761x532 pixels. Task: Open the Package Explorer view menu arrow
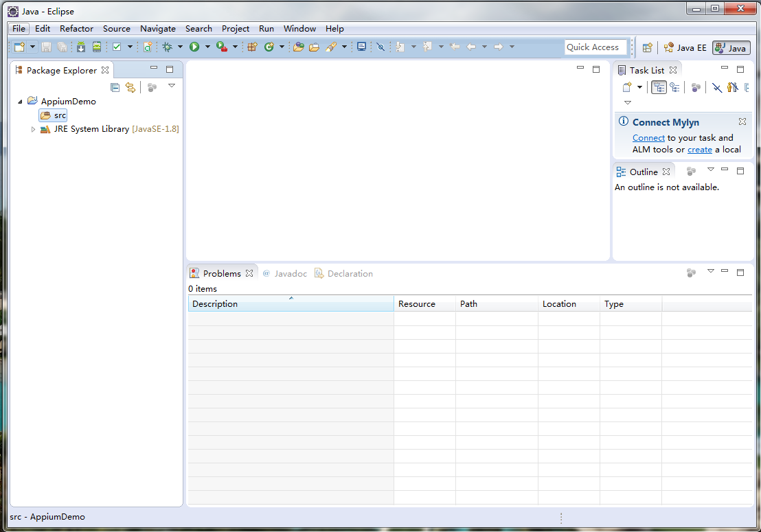click(x=171, y=85)
